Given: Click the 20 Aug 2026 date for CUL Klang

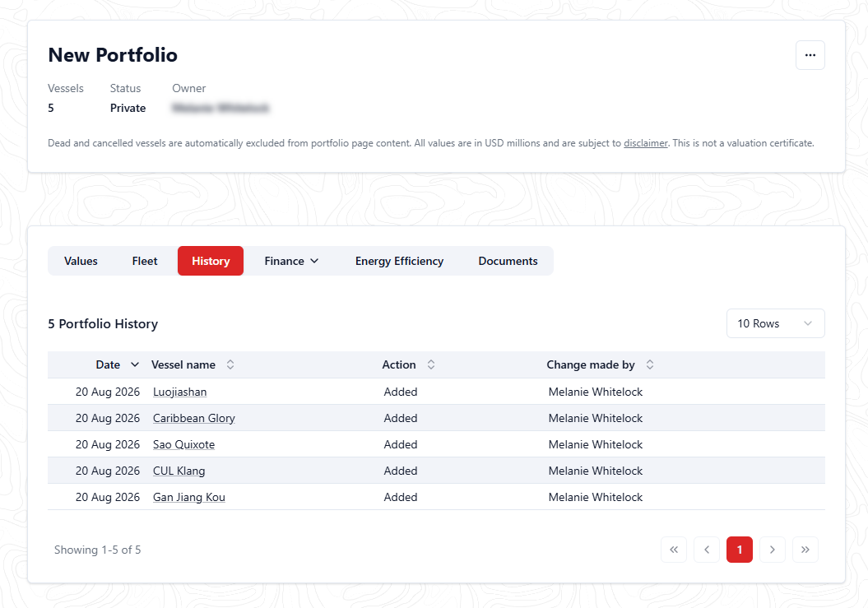Looking at the screenshot, I should click(x=108, y=471).
